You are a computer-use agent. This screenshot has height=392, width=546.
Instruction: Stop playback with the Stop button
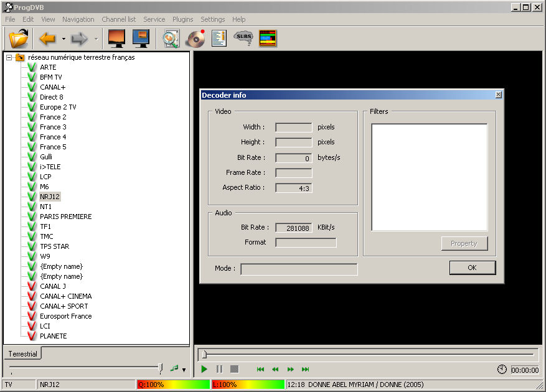click(234, 369)
